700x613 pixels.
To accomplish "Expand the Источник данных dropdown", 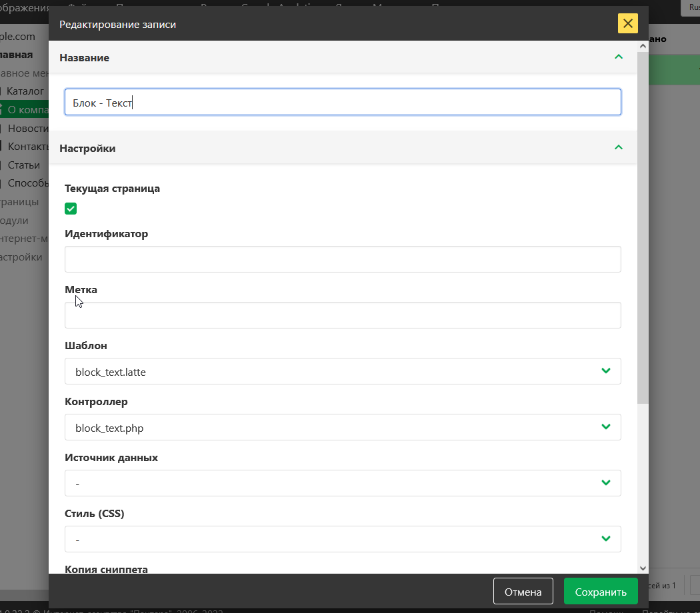I will tap(343, 483).
